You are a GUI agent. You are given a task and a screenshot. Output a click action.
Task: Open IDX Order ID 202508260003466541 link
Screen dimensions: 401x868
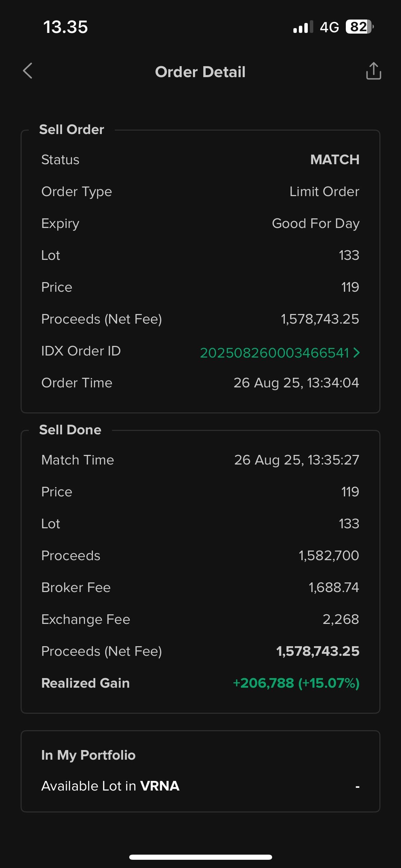pyautogui.click(x=275, y=353)
